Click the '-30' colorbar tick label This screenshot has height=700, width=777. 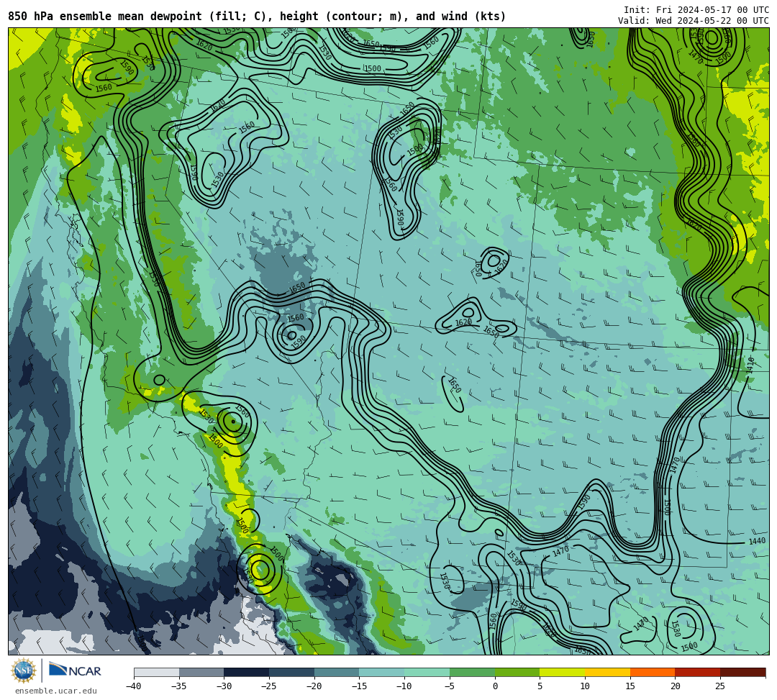point(224,686)
